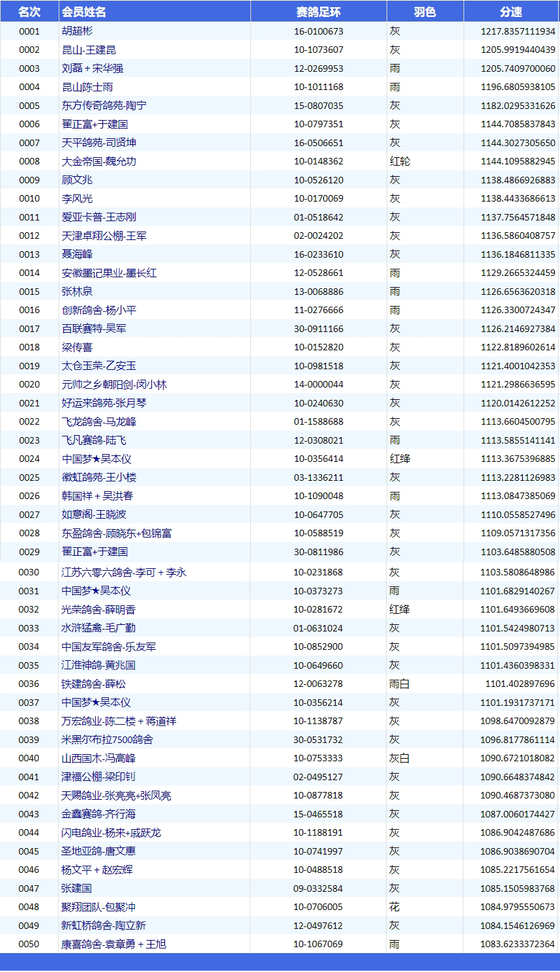Open 徽虹鸽苑-王小楼 member link
Image resolution: width=560 pixels, height=972 pixels.
point(98,478)
